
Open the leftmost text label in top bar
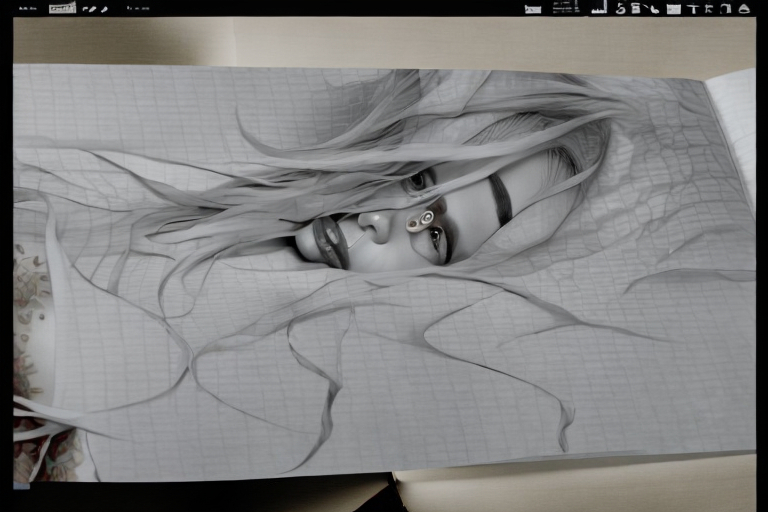(x=28, y=8)
